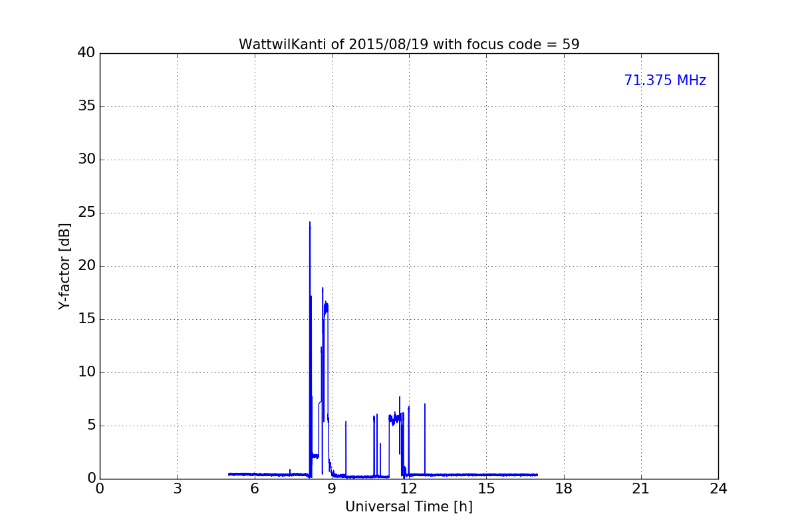This screenshot has height=532, width=798.
Task: Click x-axis tick label '3'
Action: coord(177,489)
